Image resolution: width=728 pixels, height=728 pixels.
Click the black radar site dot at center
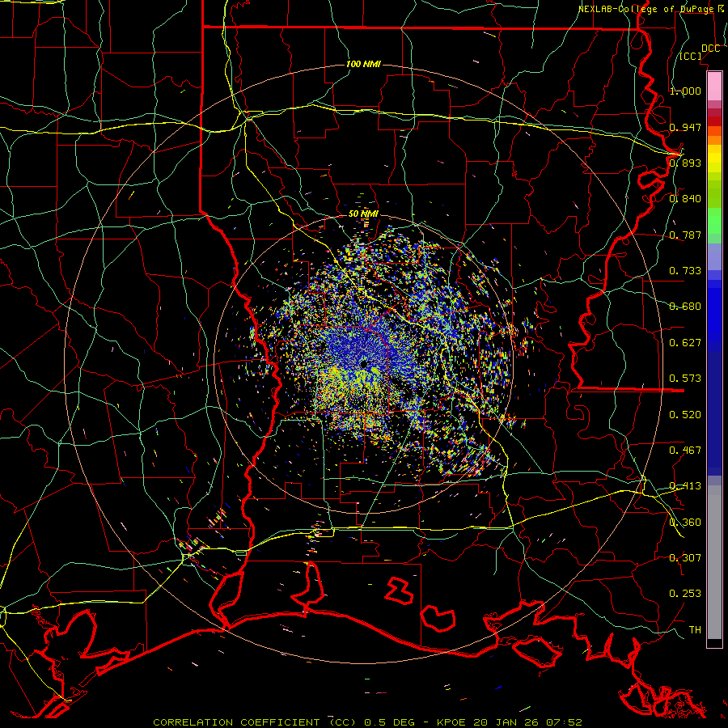(363, 364)
